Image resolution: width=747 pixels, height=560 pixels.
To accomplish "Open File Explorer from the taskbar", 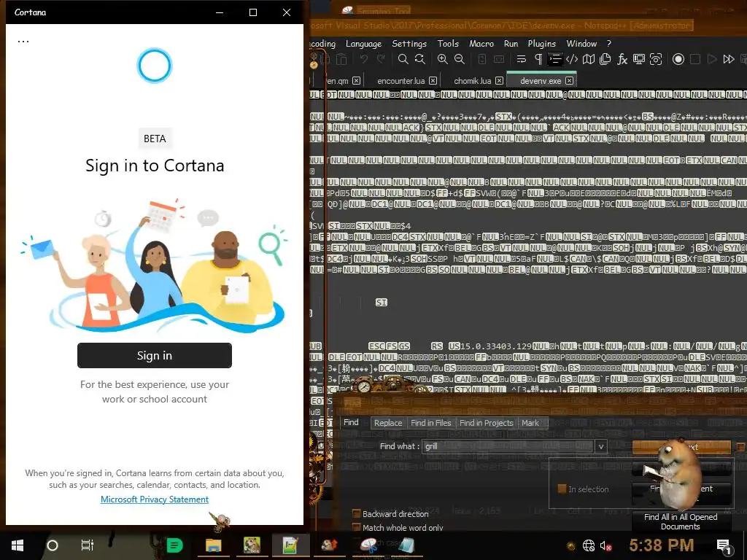I will point(214,545).
